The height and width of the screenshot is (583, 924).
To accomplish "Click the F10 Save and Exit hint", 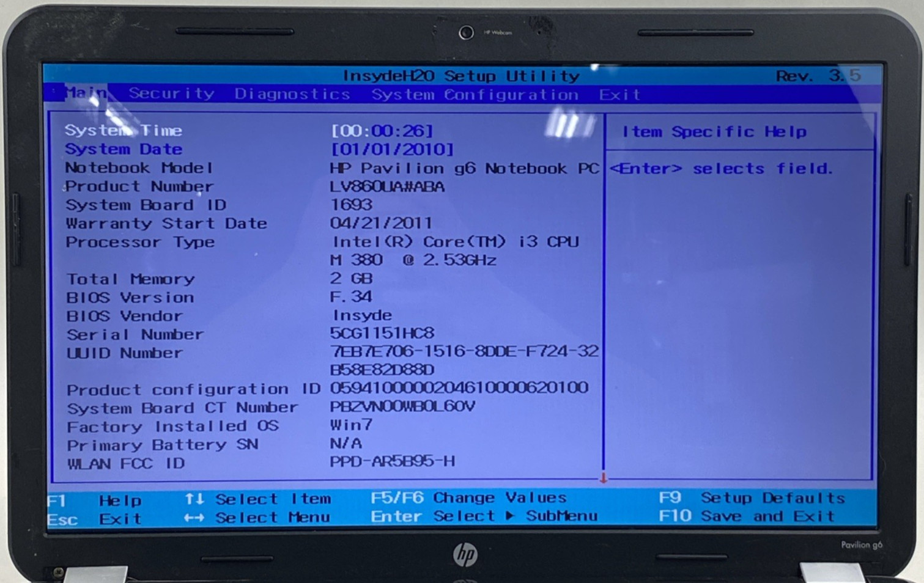I will point(747,516).
